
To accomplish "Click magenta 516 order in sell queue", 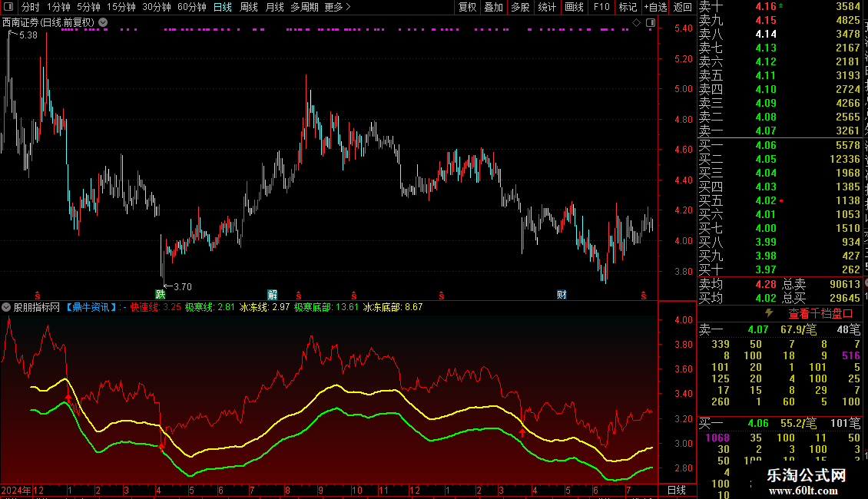I will [x=851, y=355].
